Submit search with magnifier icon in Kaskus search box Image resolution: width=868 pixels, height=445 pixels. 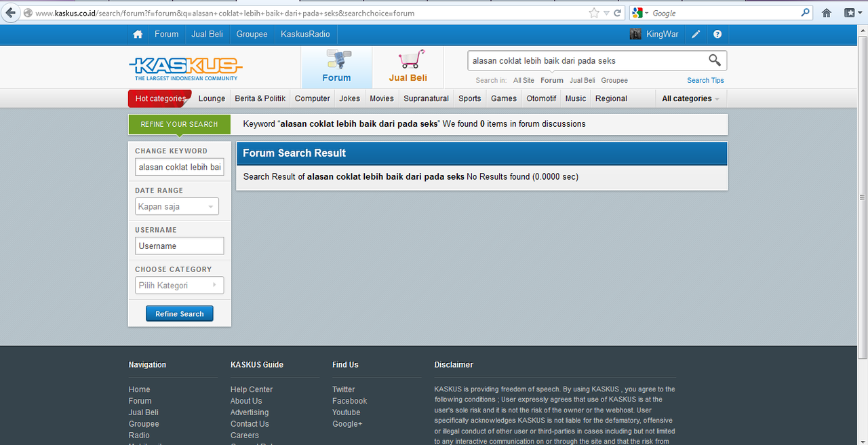coord(715,60)
